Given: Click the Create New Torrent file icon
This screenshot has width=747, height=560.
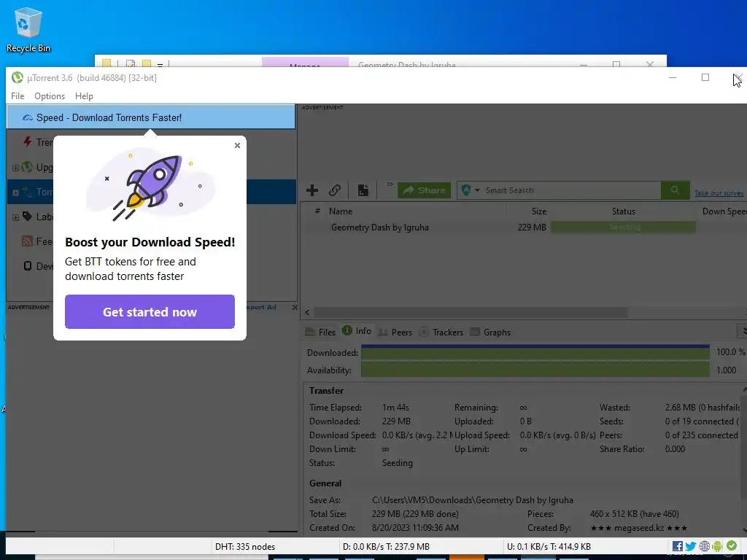Looking at the screenshot, I should point(363,190).
